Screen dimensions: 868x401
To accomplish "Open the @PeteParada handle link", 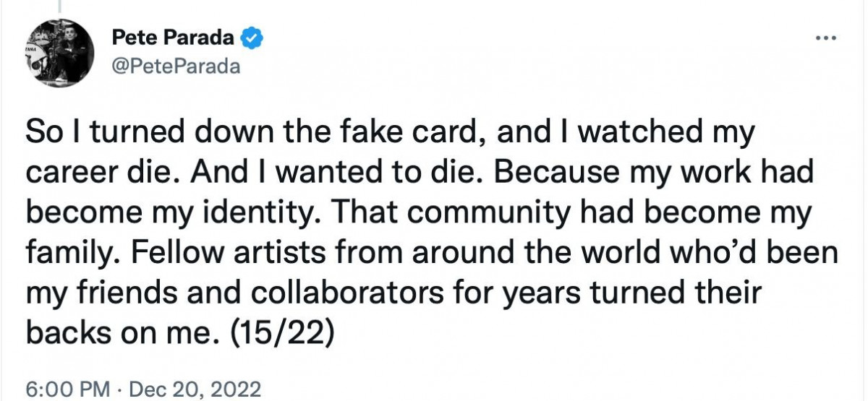I will click(x=176, y=66).
